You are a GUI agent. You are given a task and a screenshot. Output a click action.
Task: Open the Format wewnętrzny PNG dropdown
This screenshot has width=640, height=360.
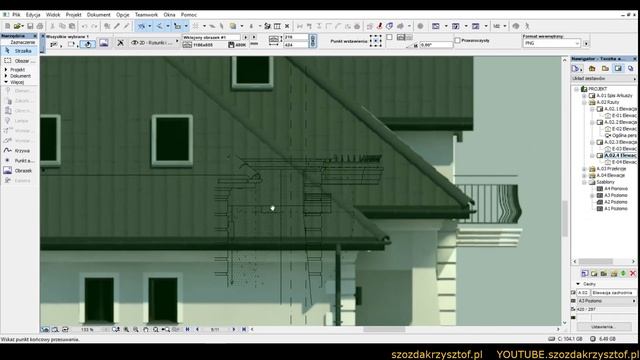click(x=552, y=43)
